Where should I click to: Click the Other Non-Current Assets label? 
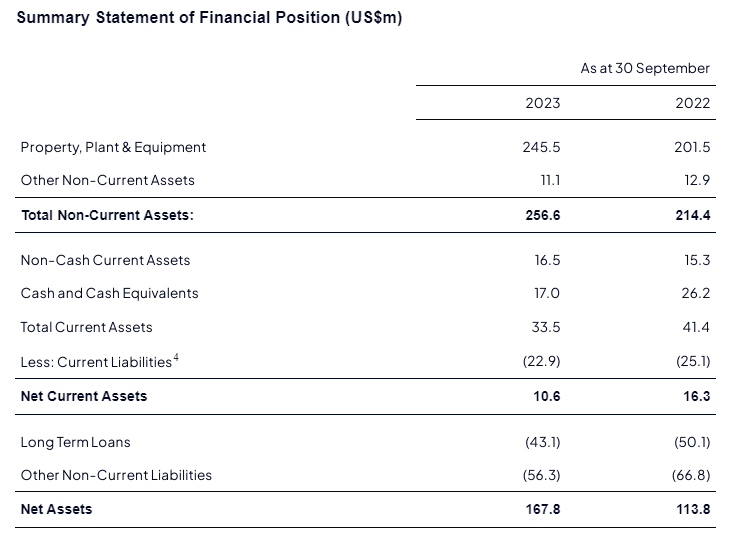coord(107,180)
